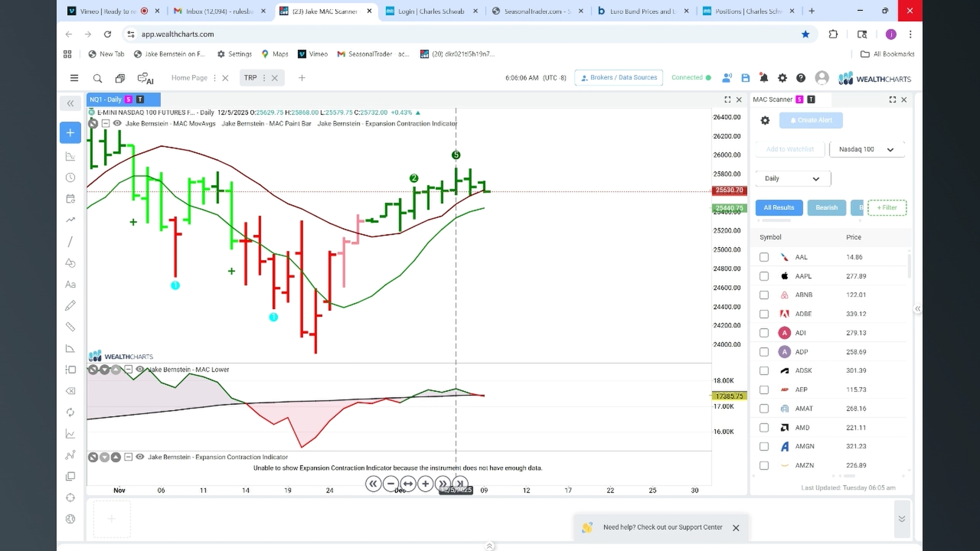Click the save layout disk icon
This screenshot has width=980, height=551.
pos(745,78)
